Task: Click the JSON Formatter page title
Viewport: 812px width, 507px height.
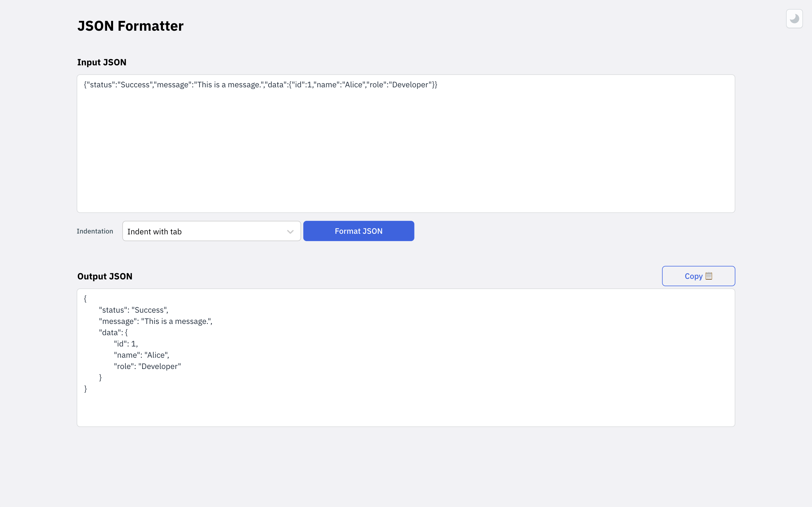Action: pos(130,26)
